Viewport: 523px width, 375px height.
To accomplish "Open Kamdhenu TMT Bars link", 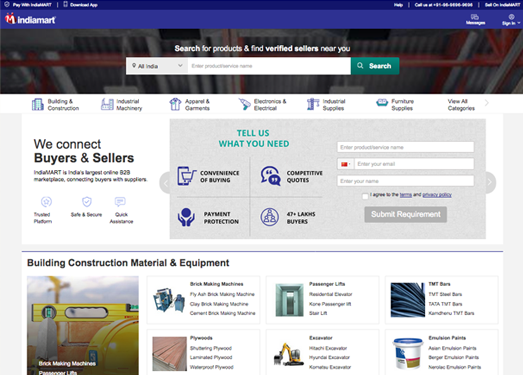I will point(451,313).
